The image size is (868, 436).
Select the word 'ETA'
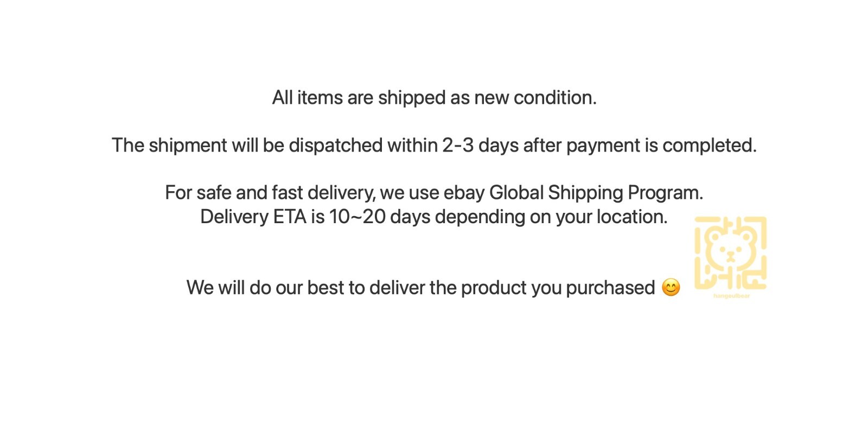tap(290, 217)
